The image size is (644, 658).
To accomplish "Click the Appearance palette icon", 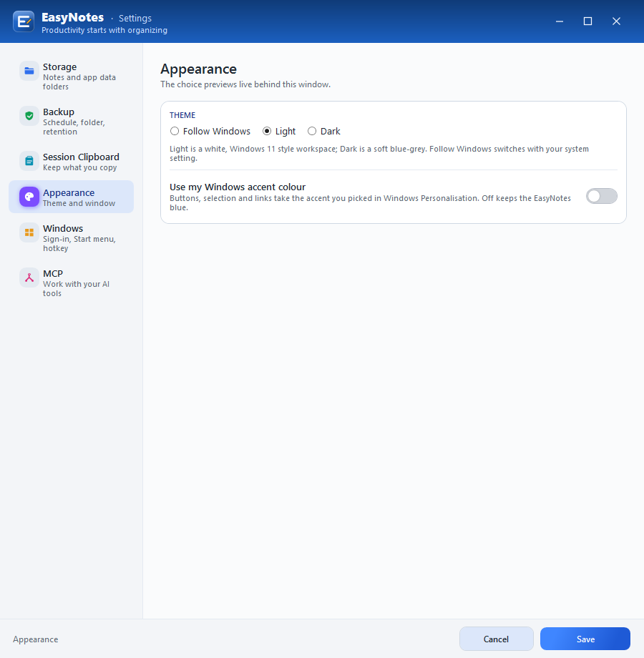I will (x=29, y=197).
